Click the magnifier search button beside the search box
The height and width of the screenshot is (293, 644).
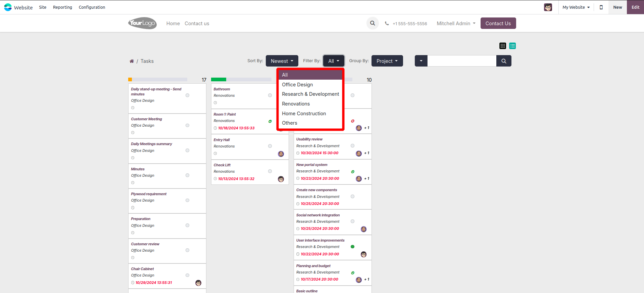coord(504,61)
